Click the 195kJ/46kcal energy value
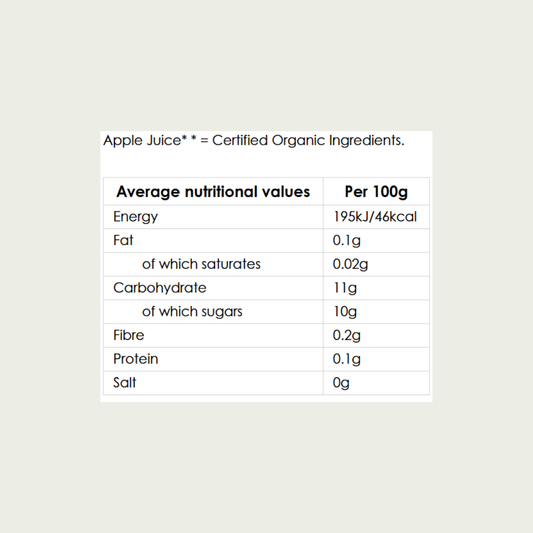Screen dimensions: 533x533 pyautogui.click(x=375, y=217)
